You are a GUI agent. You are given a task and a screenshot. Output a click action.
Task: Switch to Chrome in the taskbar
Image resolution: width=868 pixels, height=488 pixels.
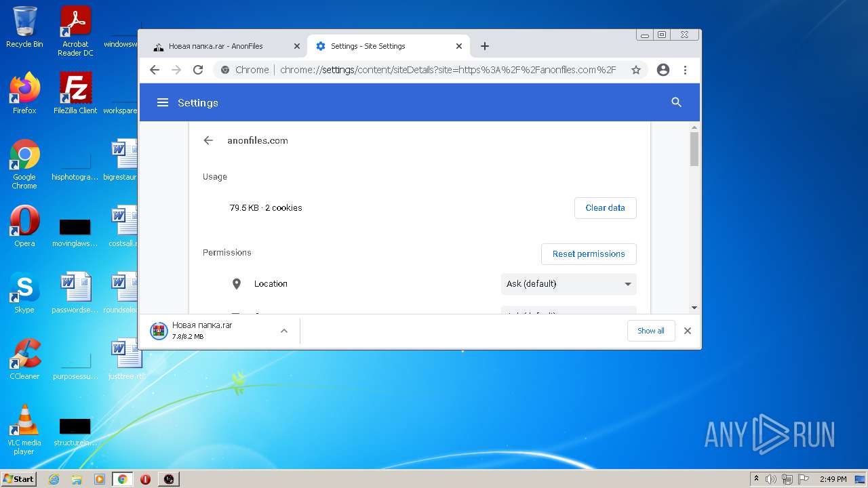(x=123, y=479)
